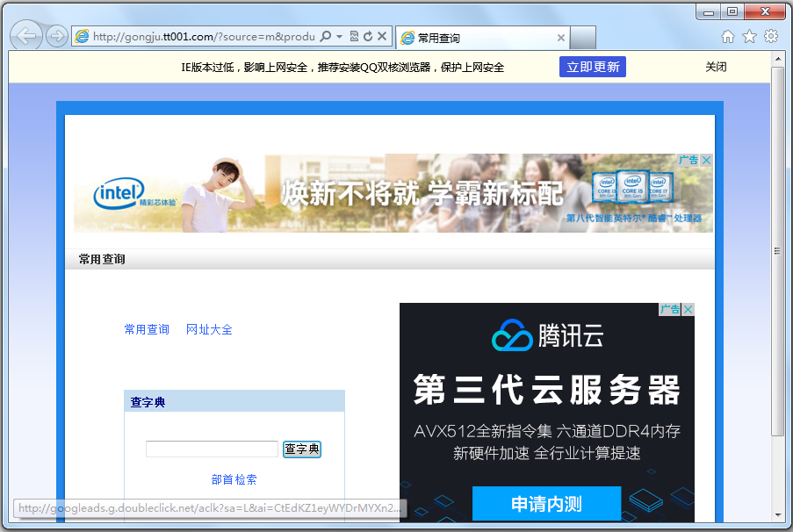
Task: Go back with the browser Back arrow
Action: tap(25, 36)
